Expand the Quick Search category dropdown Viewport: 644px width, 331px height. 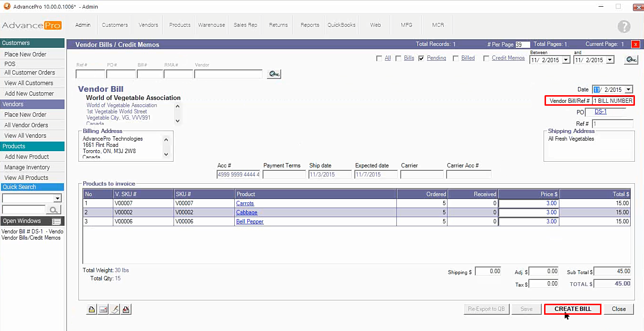pyautogui.click(x=57, y=199)
